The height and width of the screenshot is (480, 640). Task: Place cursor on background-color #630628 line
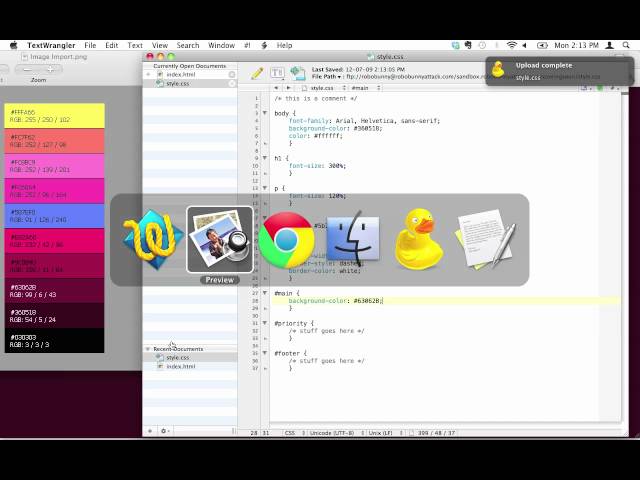click(x=447, y=301)
